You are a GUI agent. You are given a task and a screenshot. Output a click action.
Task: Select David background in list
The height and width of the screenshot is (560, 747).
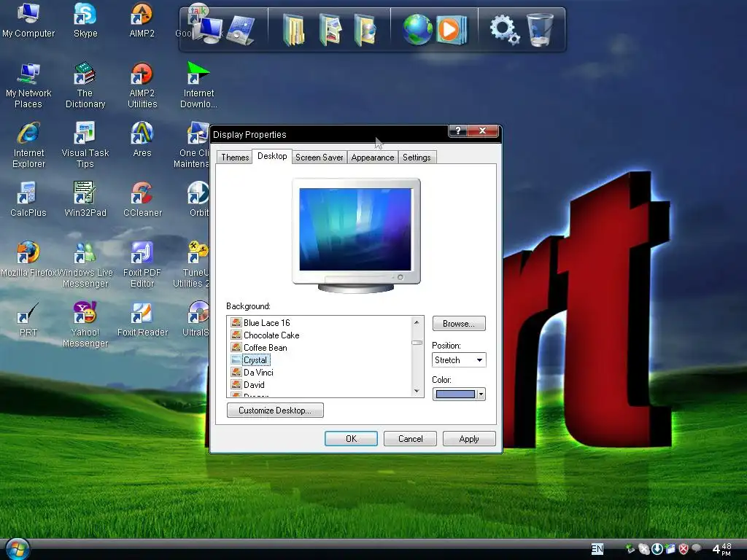coord(254,384)
